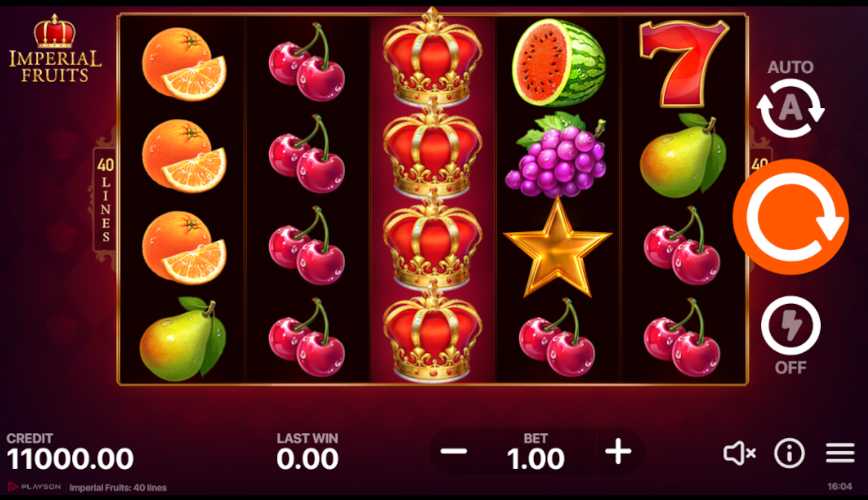This screenshot has width=868, height=500.
Task: Start auto spin with the A icon
Action: pyautogui.click(x=790, y=108)
